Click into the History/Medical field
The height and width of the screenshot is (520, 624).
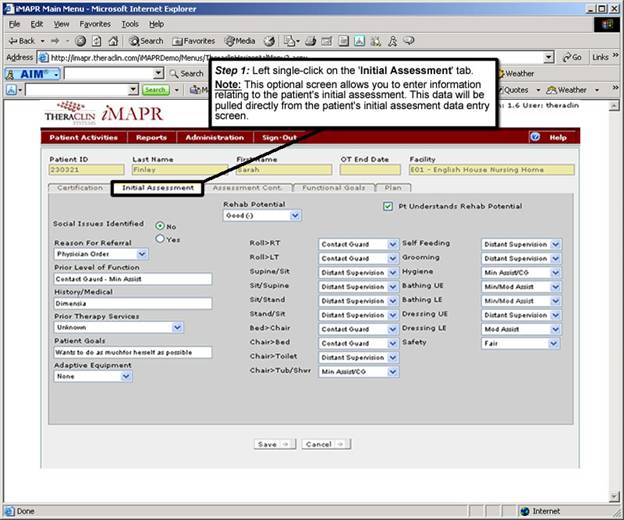(133, 304)
